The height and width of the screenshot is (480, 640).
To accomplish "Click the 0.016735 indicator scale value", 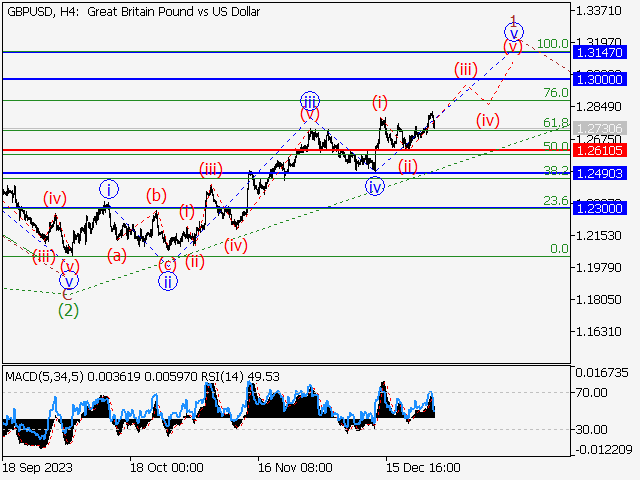I will coord(602,373).
